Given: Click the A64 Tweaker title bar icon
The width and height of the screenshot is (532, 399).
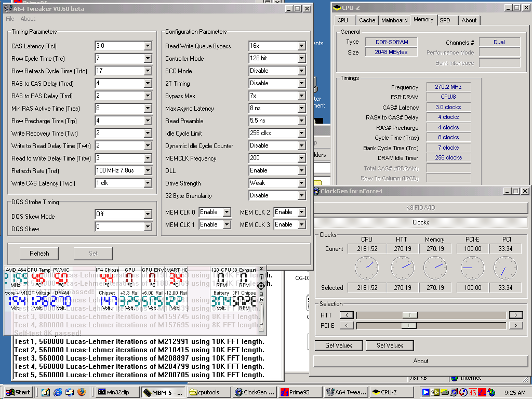Looking at the screenshot, I should pyautogui.click(x=8, y=8).
